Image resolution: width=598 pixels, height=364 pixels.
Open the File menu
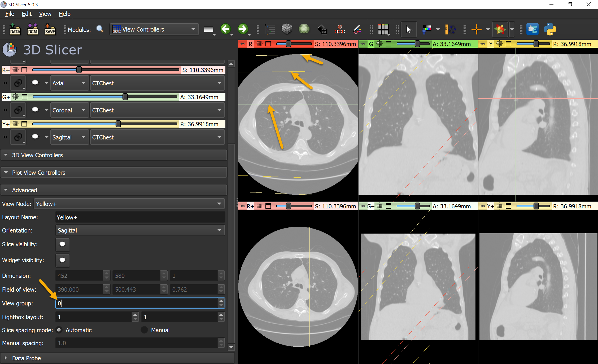[10, 14]
